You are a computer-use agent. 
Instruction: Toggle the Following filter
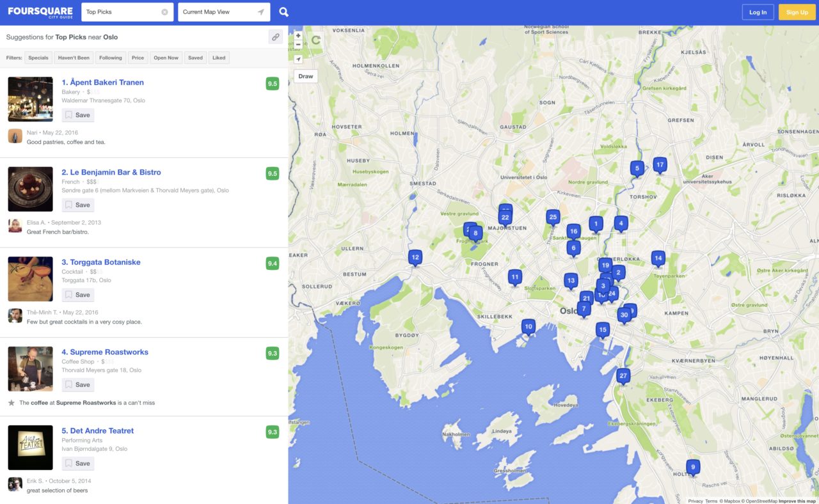(x=111, y=58)
